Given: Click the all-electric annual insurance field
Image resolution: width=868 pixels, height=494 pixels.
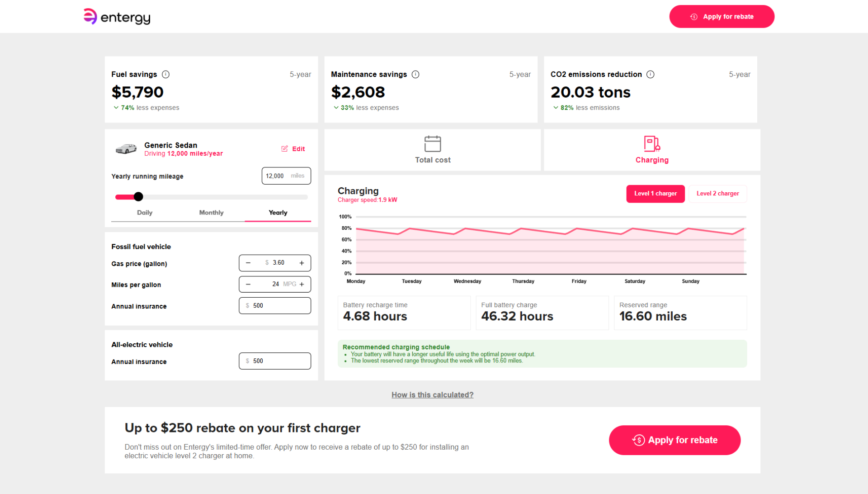Looking at the screenshot, I should pos(275,361).
